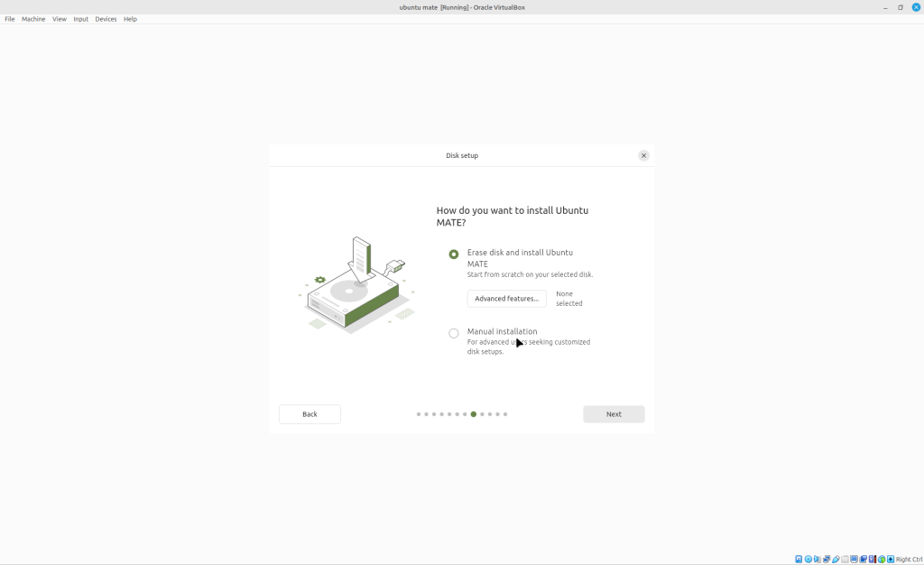Open the View menu
The width and height of the screenshot is (924, 565).
[59, 19]
